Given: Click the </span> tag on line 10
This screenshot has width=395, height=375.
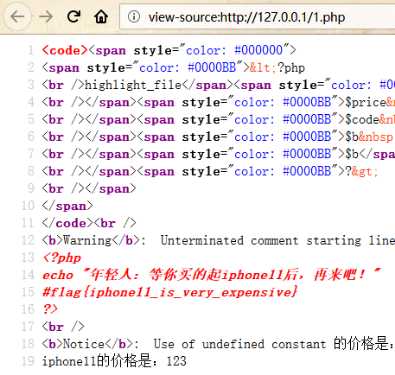Looking at the screenshot, I should click(67, 206).
